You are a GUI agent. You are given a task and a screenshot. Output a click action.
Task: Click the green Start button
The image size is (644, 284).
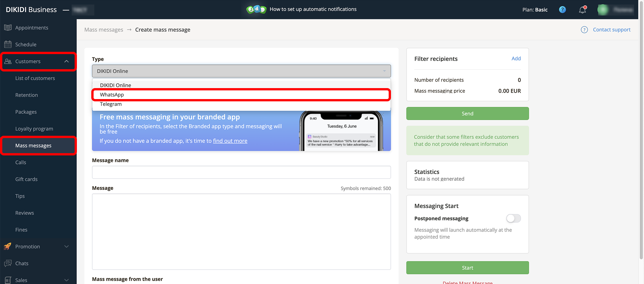pyautogui.click(x=467, y=268)
